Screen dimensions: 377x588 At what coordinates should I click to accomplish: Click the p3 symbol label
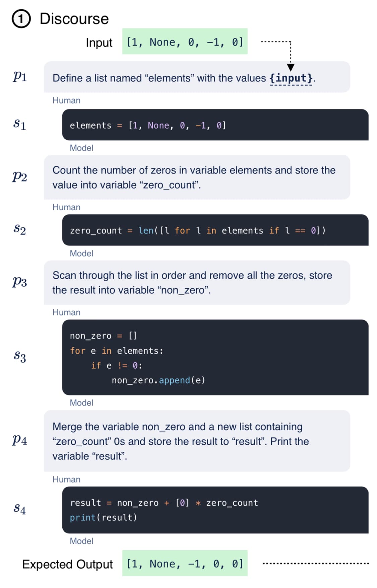point(20,282)
